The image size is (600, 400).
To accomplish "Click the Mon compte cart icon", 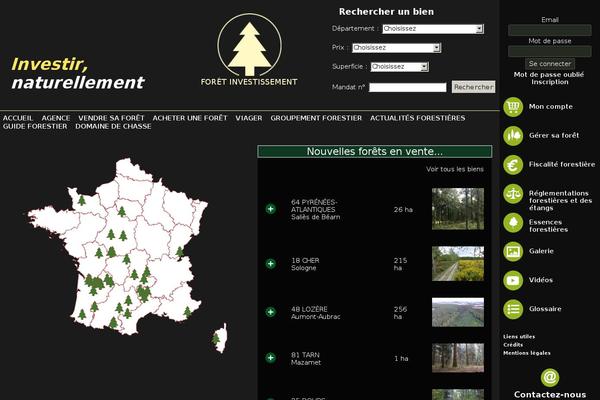I will (x=513, y=107).
